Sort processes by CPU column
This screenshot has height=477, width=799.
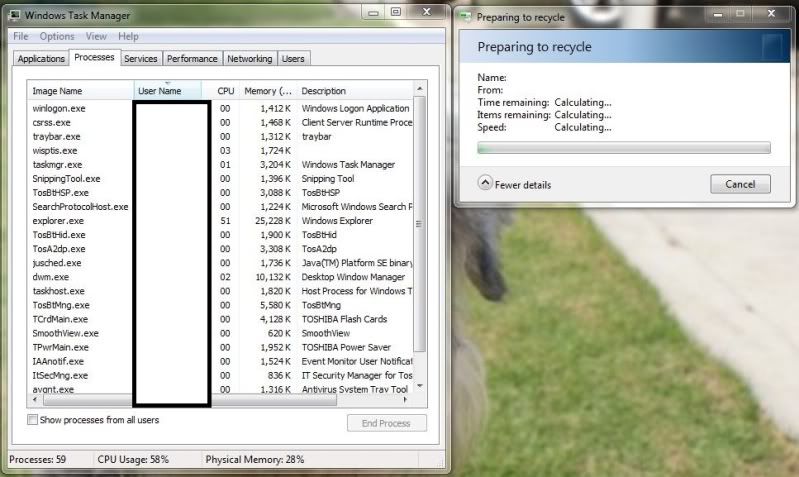click(220, 91)
